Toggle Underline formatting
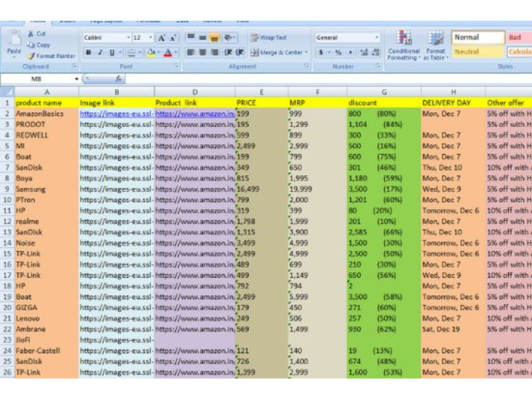The image size is (532, 399). pos(112,52)
